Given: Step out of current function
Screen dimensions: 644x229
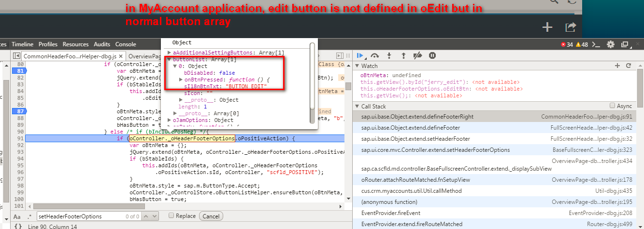Looking at the screenshot, I should [403, 56].
